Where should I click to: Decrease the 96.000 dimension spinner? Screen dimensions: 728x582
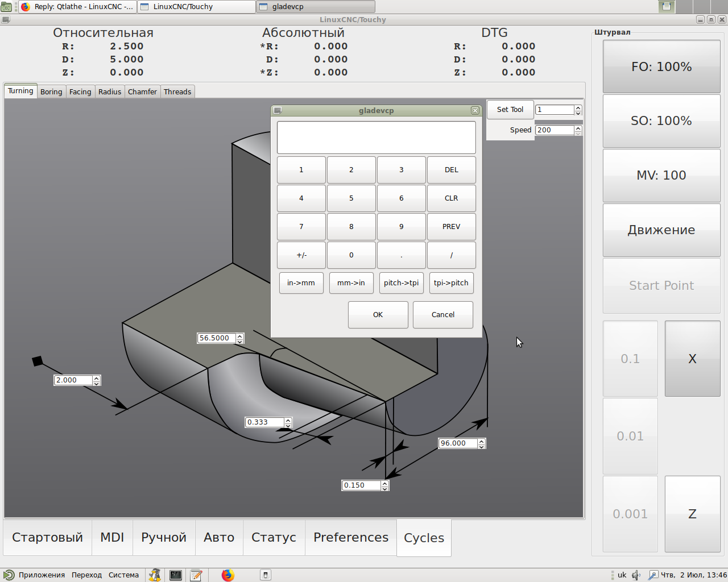[x=482, y=446]
